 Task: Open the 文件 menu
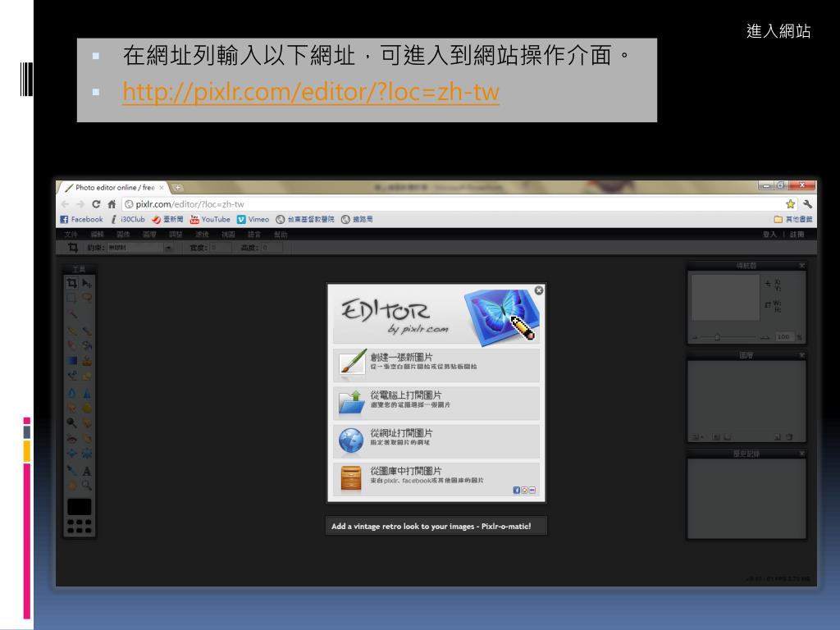tap(71, 235)
